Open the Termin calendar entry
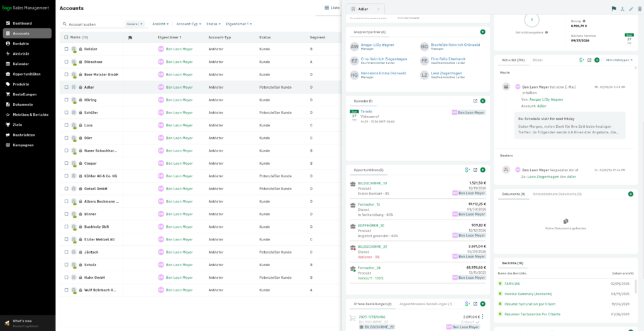The width and height of the screenshot is (644, 331). click(367, 111)
